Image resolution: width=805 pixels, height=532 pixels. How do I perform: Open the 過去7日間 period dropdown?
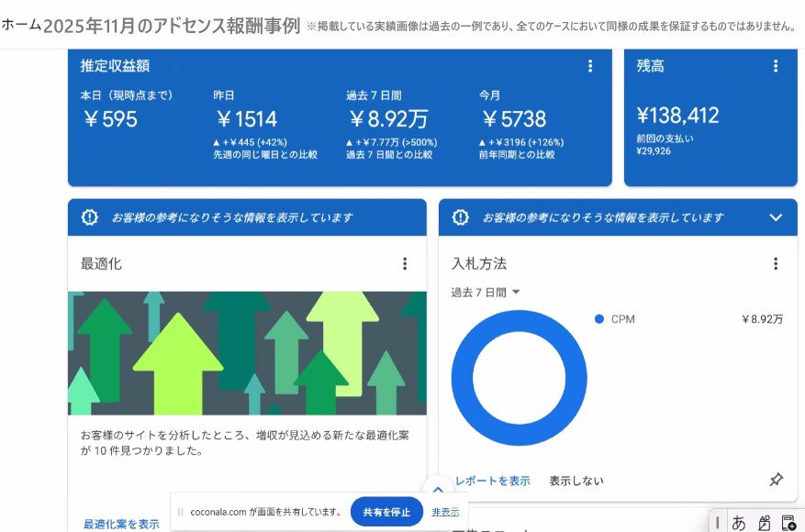[486, 293]
